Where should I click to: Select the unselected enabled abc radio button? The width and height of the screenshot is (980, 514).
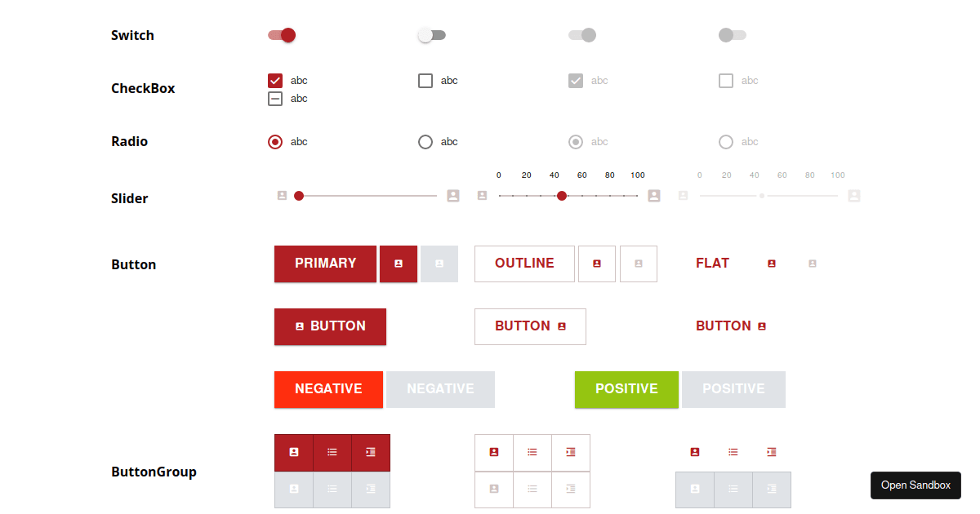click(425, 142)
